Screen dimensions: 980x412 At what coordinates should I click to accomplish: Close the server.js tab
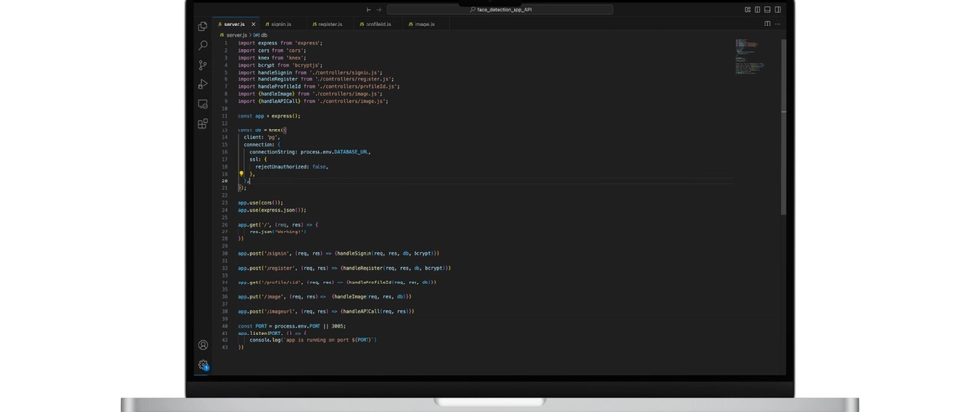coord(253,24)
